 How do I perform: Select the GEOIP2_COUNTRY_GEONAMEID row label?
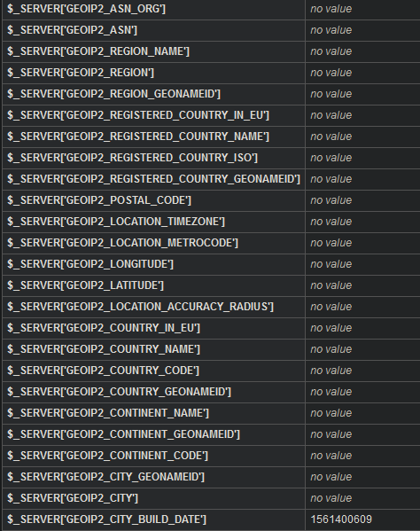click(119, 392)
